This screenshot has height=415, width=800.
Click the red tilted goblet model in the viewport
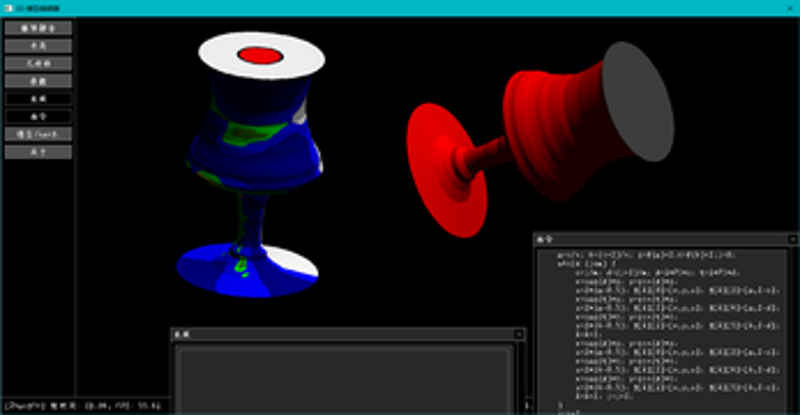[x=540, y=140]
